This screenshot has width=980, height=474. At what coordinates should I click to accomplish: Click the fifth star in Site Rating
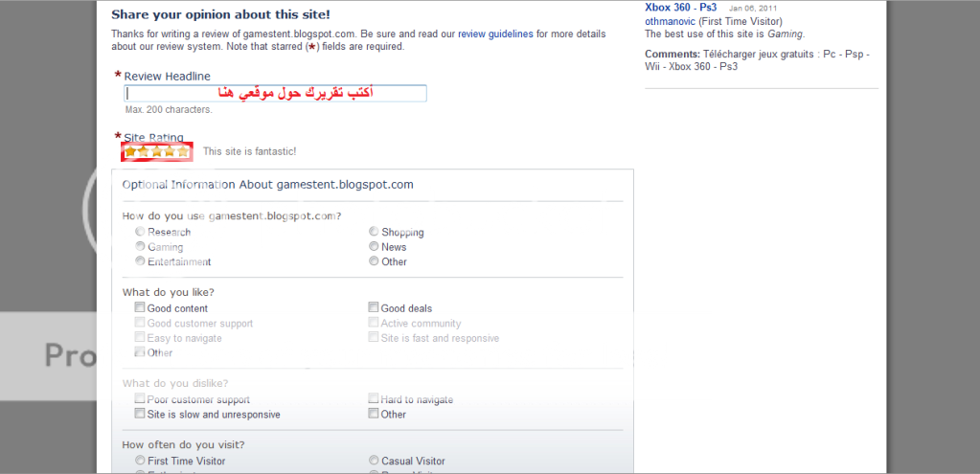tap(183, 151)
